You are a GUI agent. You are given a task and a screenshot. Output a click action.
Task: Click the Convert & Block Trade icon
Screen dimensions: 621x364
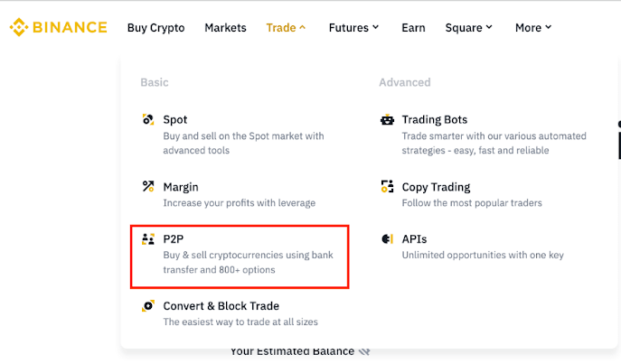(x=148, y=306)
